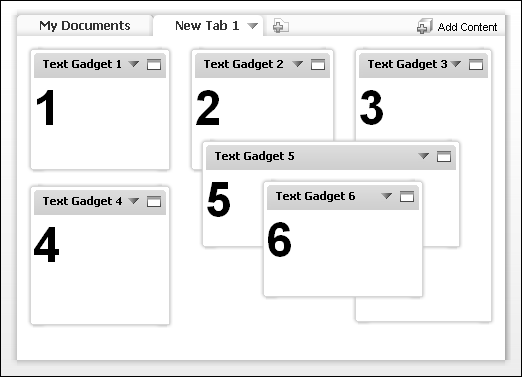Maximize Text Gadget 6 window icon

tap(407, 196)
